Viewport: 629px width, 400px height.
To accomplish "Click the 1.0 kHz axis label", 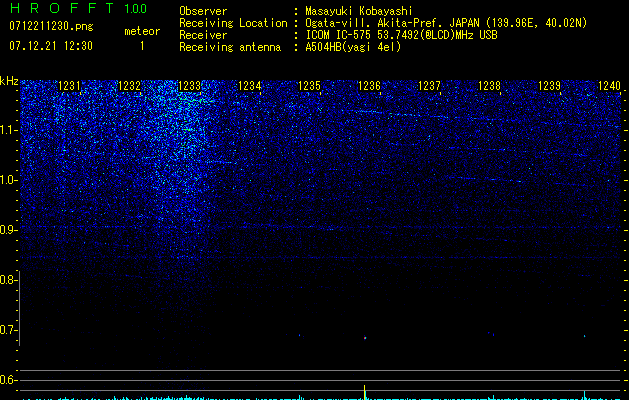I will pos(8,180).
